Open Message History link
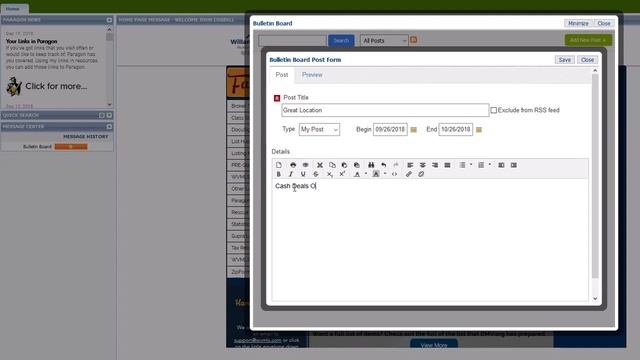Viewport: 640px width, 360px height. [x=85, y=136]
